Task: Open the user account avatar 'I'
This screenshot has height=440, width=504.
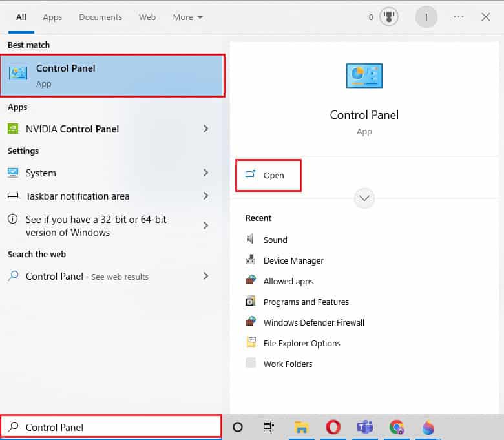Action: click(x=426, y=17)
